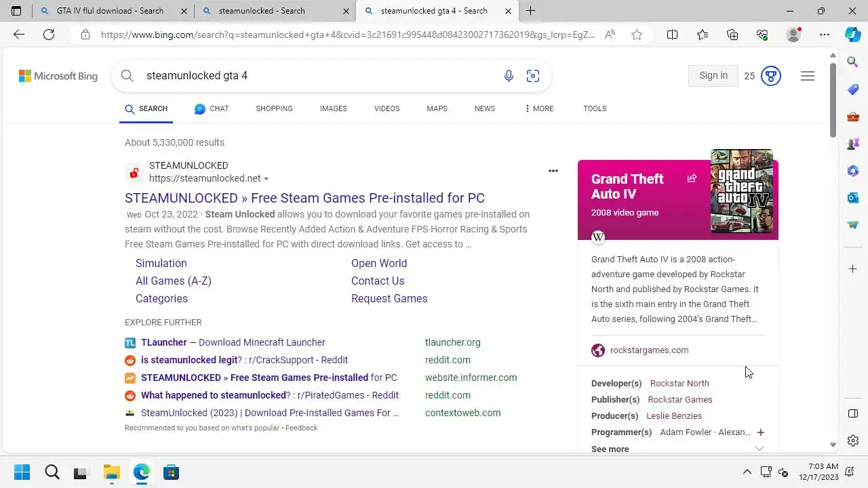Expand Programmer(s) list with plus
The width and height of the screenshot is (868, 488).
(760, 432)
